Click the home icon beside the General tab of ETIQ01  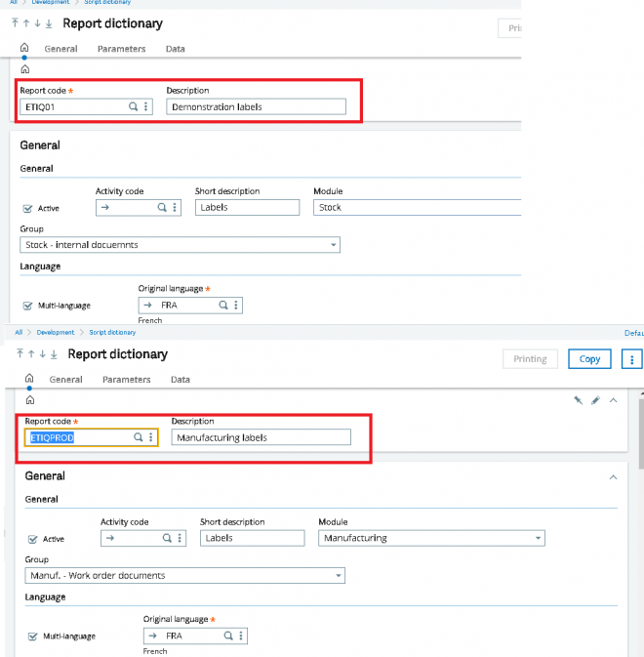(24, 48)
